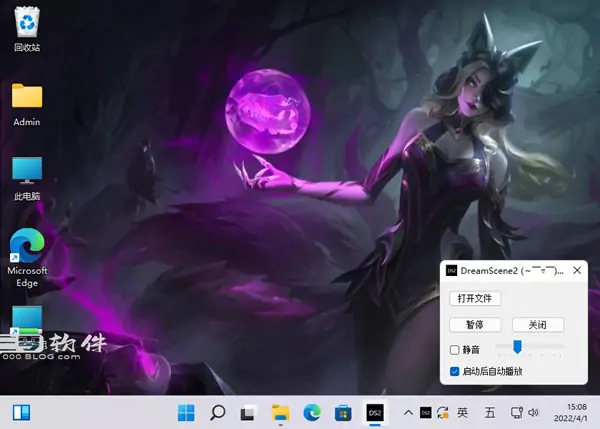Open clock and date 15:08 flyout
Image resolution: width=600 pixels, height=429 pixels.
click(x=571, y=413)
